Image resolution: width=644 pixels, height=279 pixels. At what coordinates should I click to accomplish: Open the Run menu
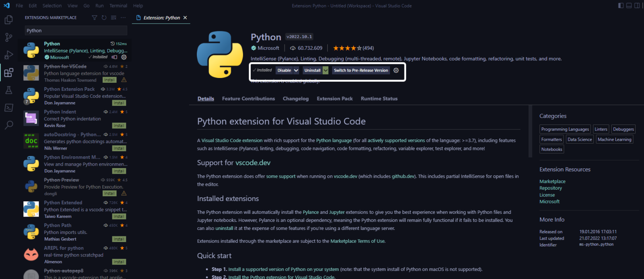(x=99, y=6)
